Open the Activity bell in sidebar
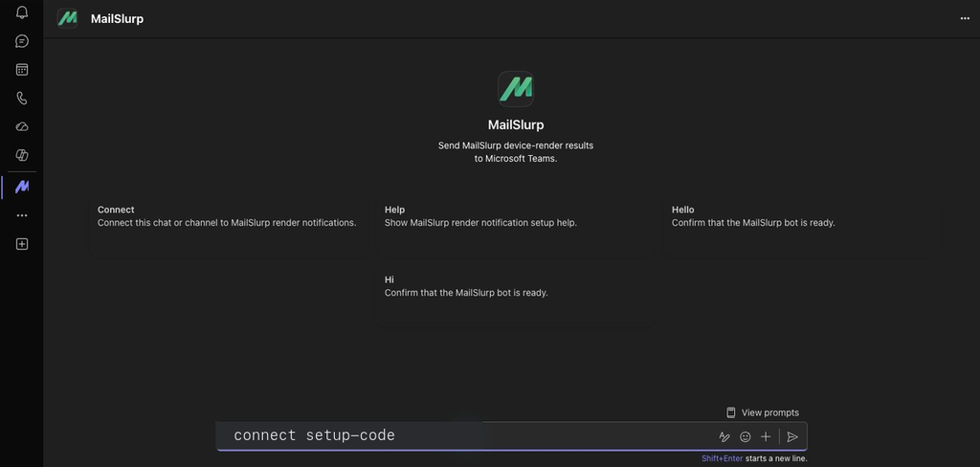Screen dimensions: 980x467 (22, 12)
